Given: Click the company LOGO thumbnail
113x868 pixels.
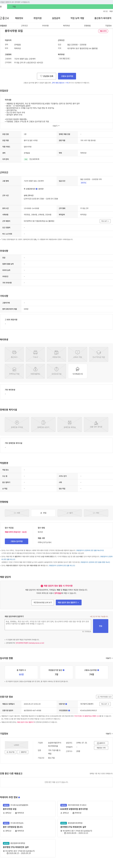Looking at the screenshot, I should tap(16, 745).
